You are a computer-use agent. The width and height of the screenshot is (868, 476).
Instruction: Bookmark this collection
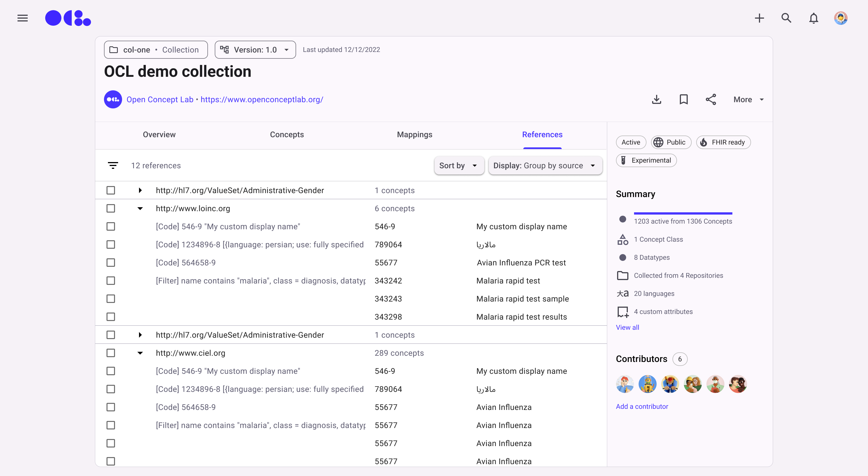pyautogui.click(x=683, y=99)
